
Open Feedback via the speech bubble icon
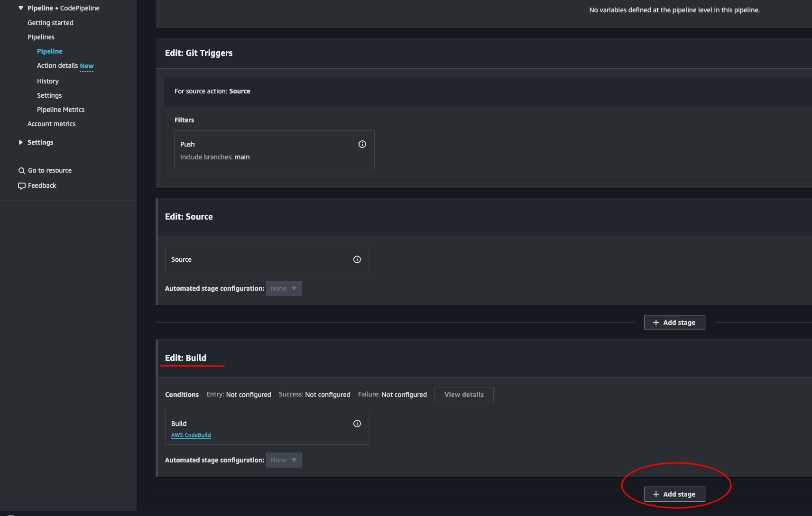pyautogui.click(x=22, y=185)
